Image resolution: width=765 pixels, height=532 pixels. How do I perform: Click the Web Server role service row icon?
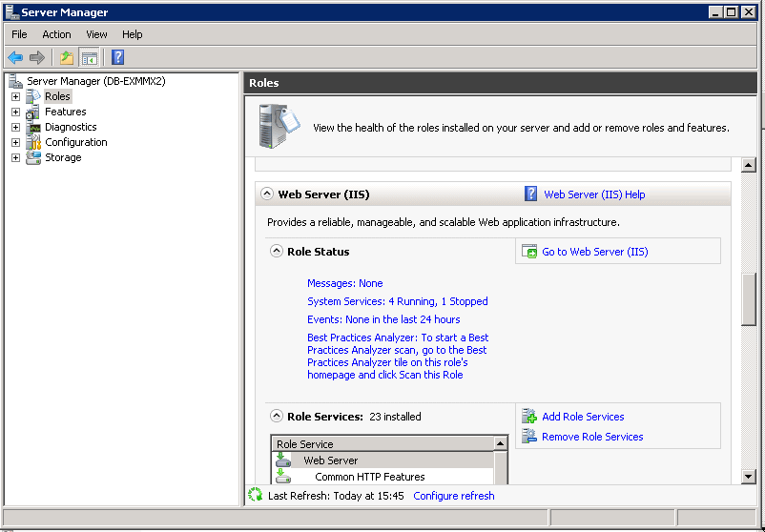click(283, 460)
